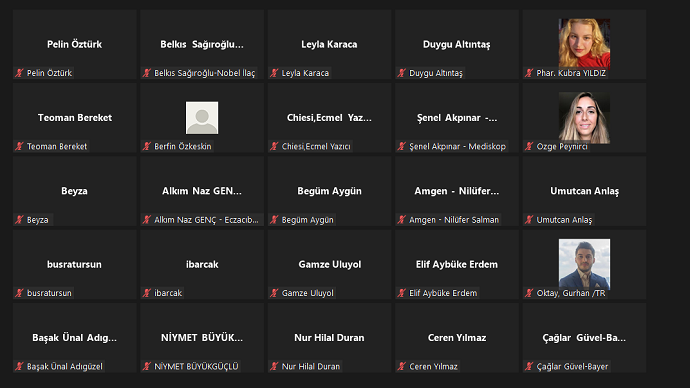The width and height of the screenshot is (690, 388).
Task: Click muted mic icon next to Teoman Bereket
Action: (19, 146)
